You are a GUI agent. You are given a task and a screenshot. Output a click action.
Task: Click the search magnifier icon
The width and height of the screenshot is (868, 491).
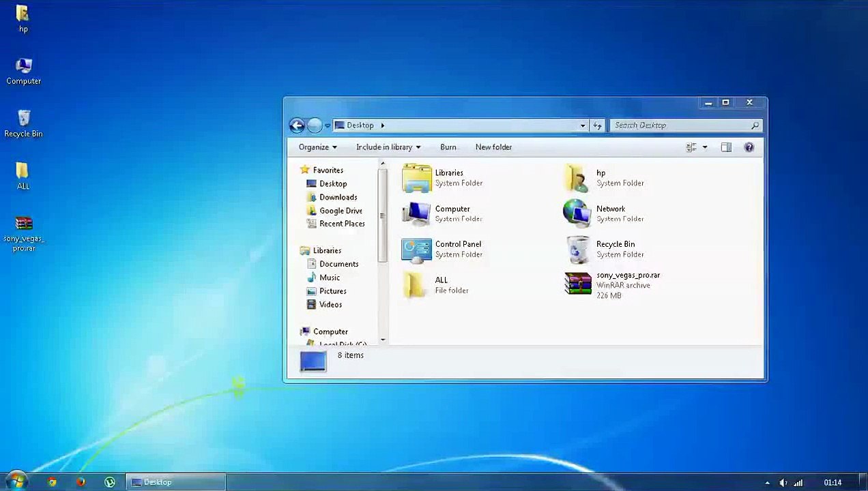click(x=755, y=125)
